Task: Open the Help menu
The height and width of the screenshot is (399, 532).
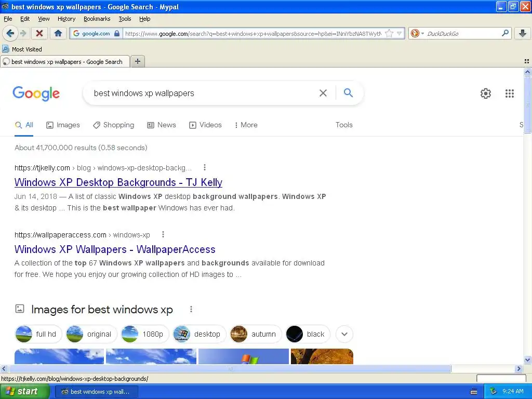Action: point(144,19)
